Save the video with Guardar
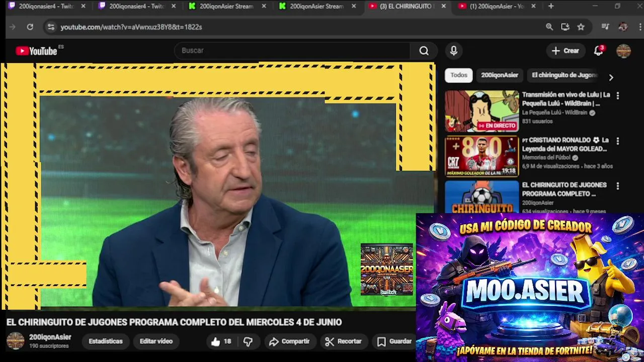 click(395, 341)
